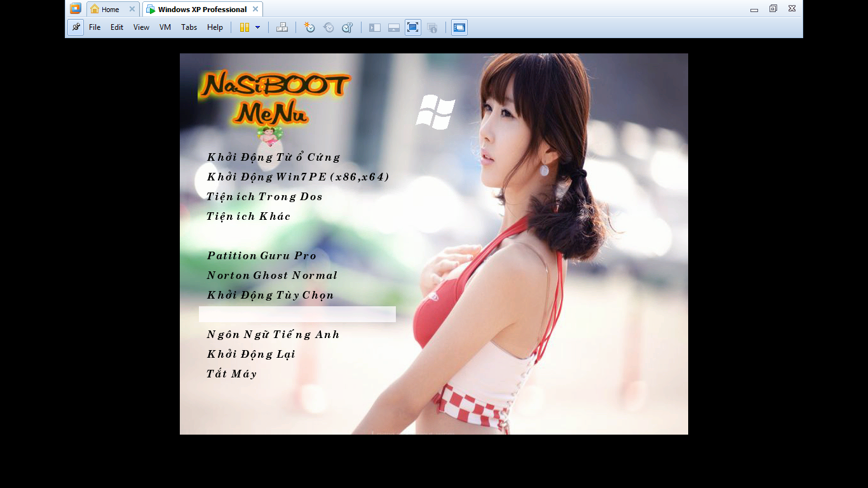Select Norton Ghost Normal boot option
Viewport: 868px width, 488px height.
(271, 275)
